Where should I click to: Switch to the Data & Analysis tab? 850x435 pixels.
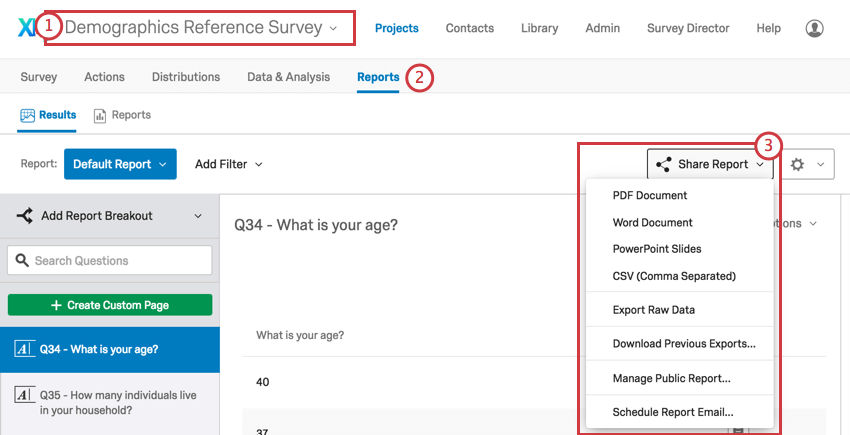coord(288,77)
